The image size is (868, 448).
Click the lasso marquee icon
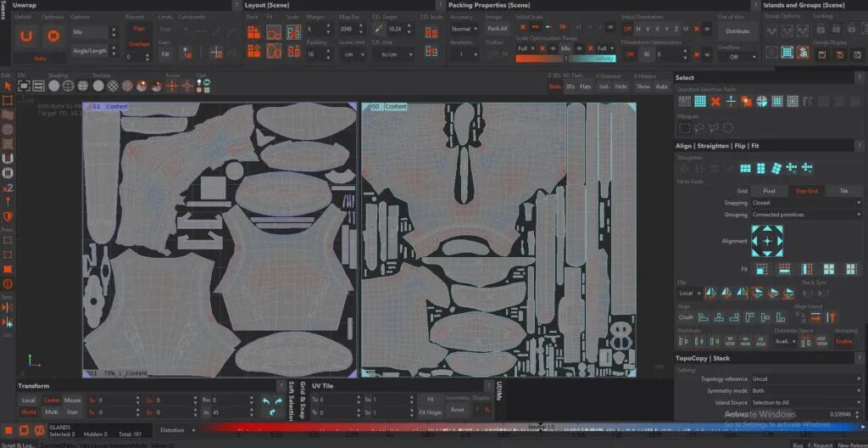tap(698, 128)
